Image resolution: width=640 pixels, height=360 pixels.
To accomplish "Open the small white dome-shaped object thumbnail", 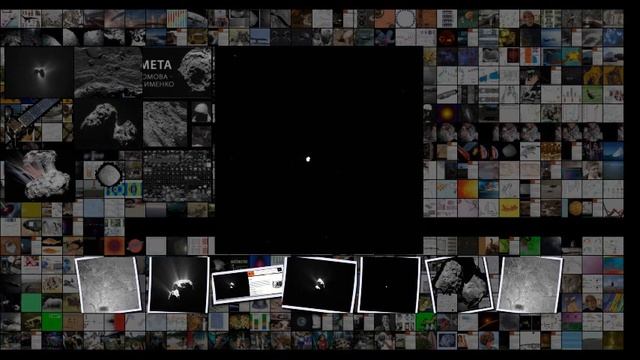I will 201,112.
